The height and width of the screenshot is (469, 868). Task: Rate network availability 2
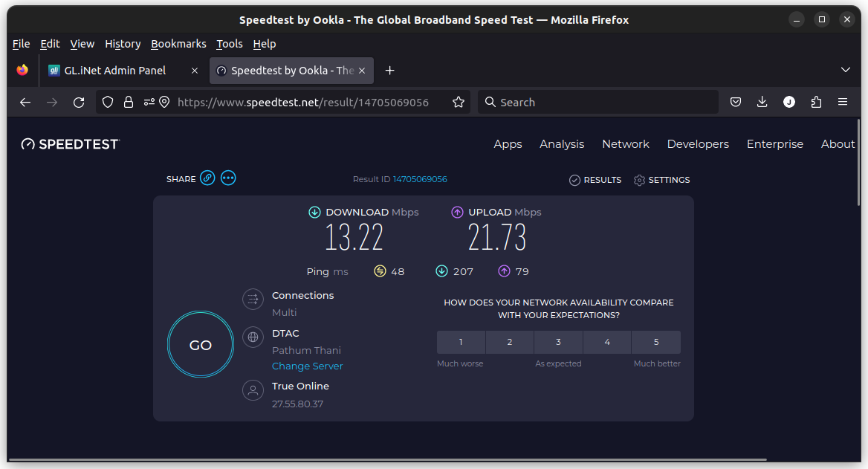pos(509,342)
